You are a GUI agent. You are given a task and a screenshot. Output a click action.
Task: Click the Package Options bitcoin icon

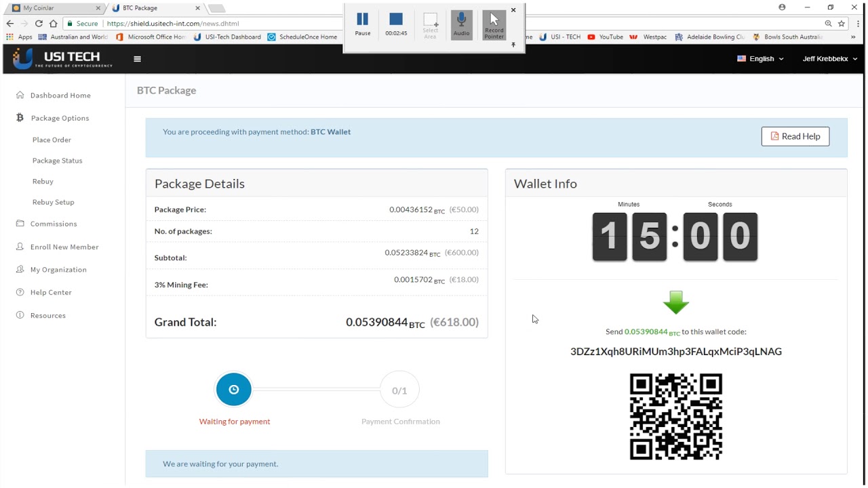coord(20,117)
